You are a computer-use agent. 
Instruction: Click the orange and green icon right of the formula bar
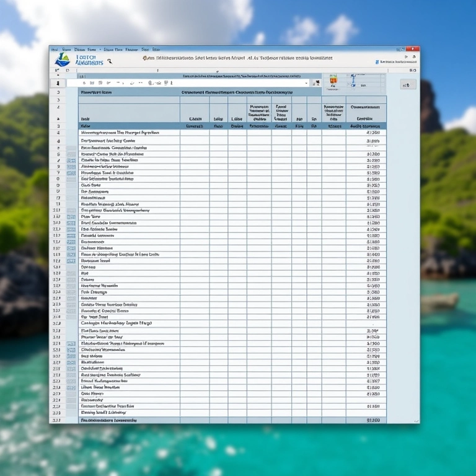(333, 81)
